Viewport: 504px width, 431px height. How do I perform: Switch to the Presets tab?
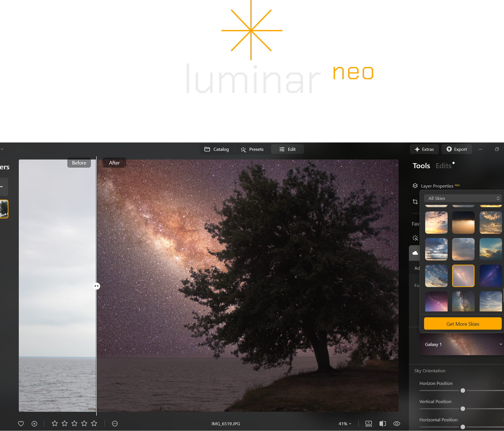tap(252, 149)
